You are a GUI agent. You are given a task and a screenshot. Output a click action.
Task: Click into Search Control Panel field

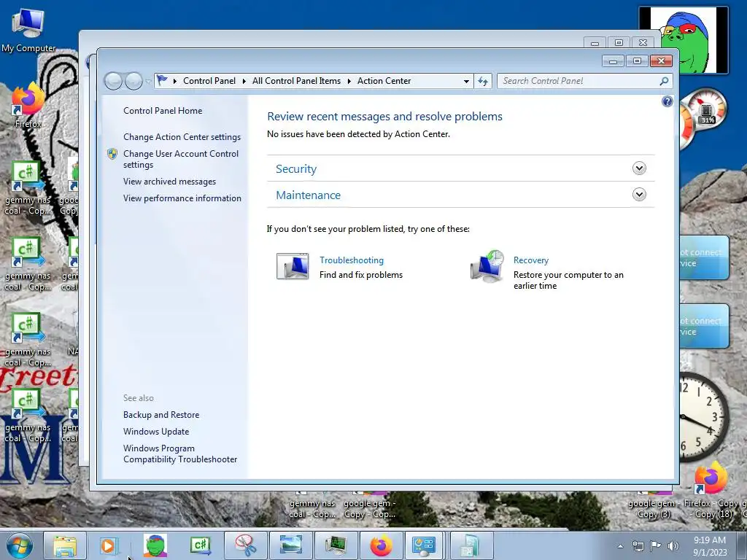tap(578, 81)
